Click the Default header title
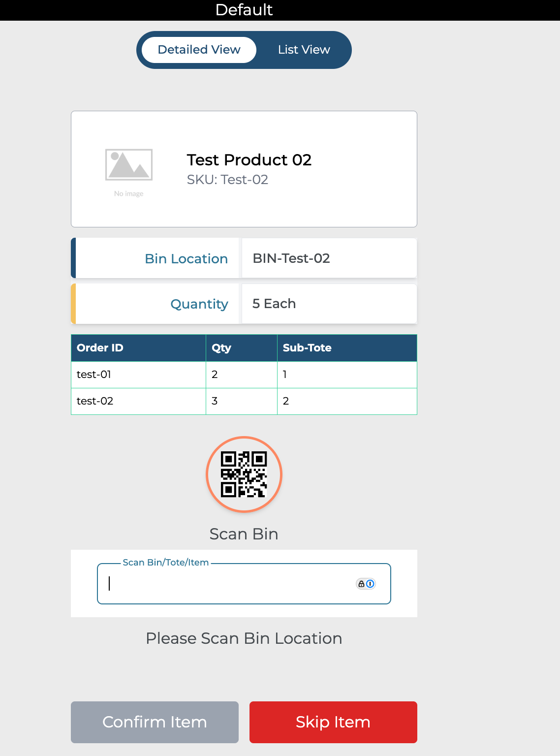Image resolution: width=560 pixels, height=756 pixels. point(244,10)
